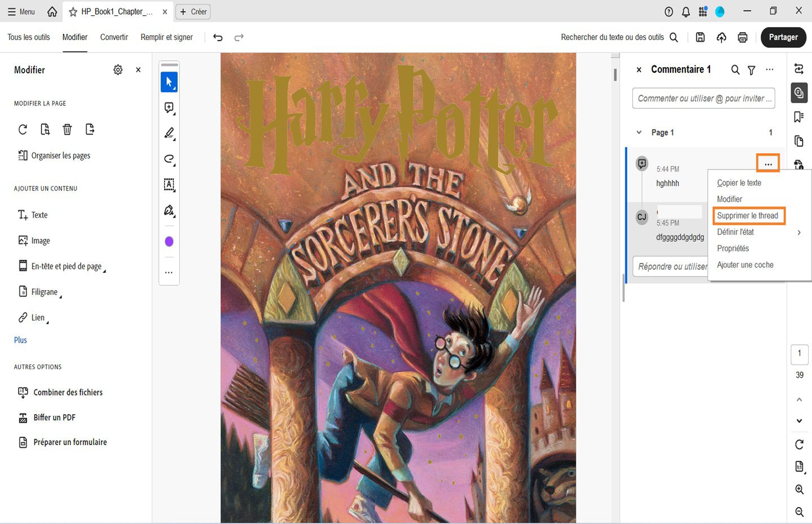Collapse the Page 1 comments group
This screenshot has height=524, width=812.
click(x=639, y=132)
